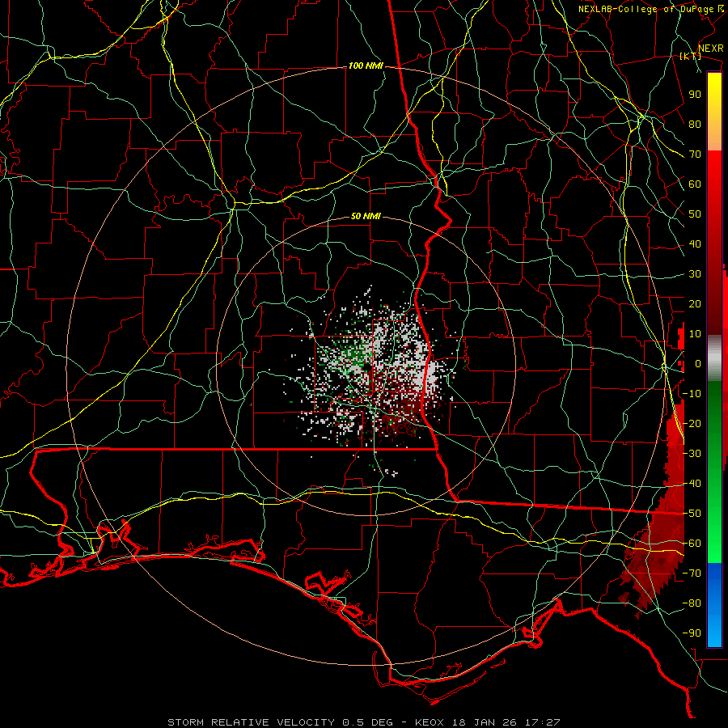Click the 0 value on the velocity scale

tap(698, 363)
